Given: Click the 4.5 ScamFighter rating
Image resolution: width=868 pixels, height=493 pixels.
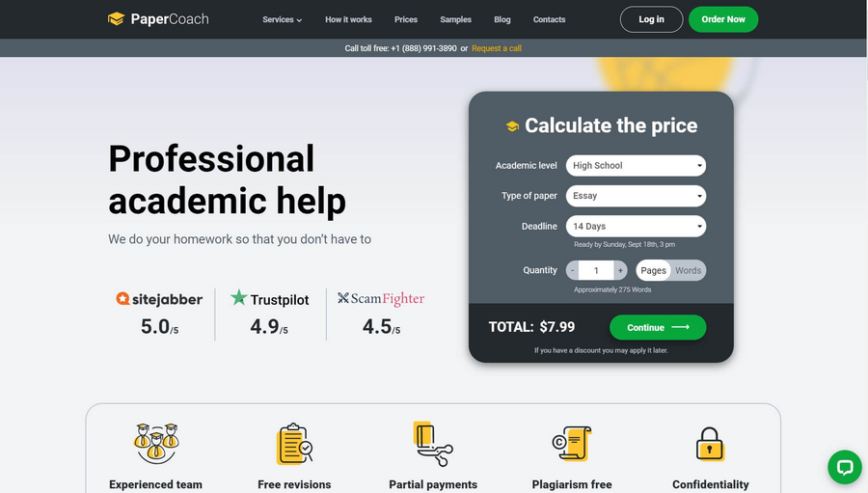Looking at the screenshot, I should (x=381, y=327).
